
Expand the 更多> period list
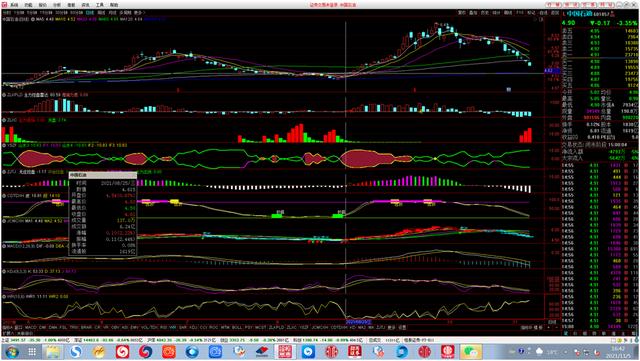[139, 13]
